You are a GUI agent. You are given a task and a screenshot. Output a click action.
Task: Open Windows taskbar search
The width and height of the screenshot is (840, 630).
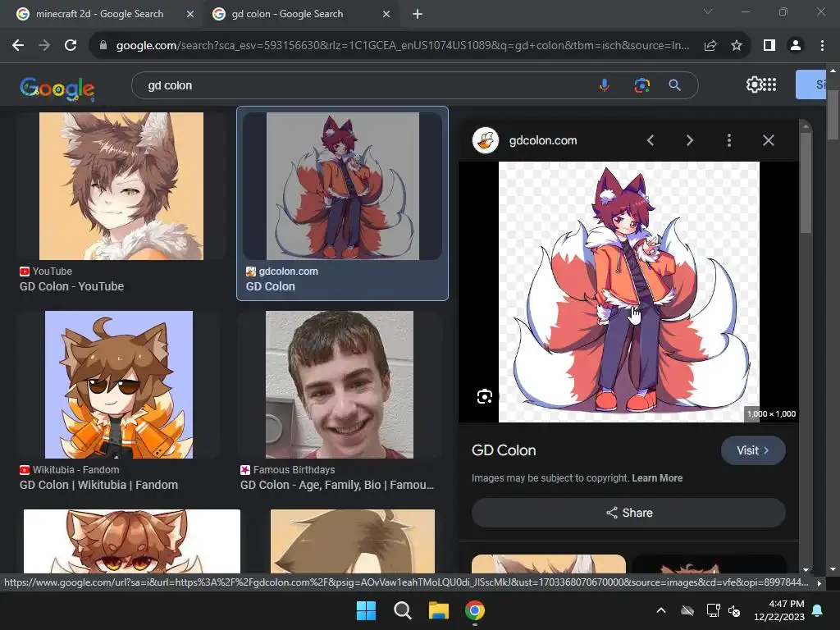tap(402, 610)
